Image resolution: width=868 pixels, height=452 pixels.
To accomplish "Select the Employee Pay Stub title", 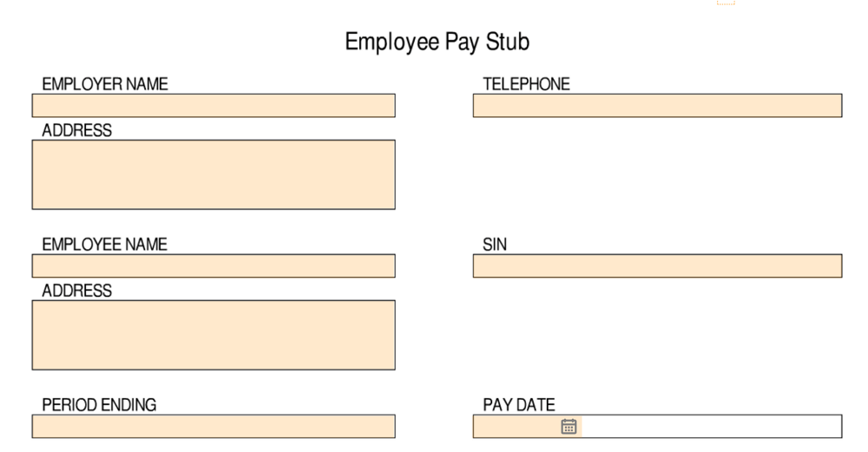I will click(x=437, y=42).
